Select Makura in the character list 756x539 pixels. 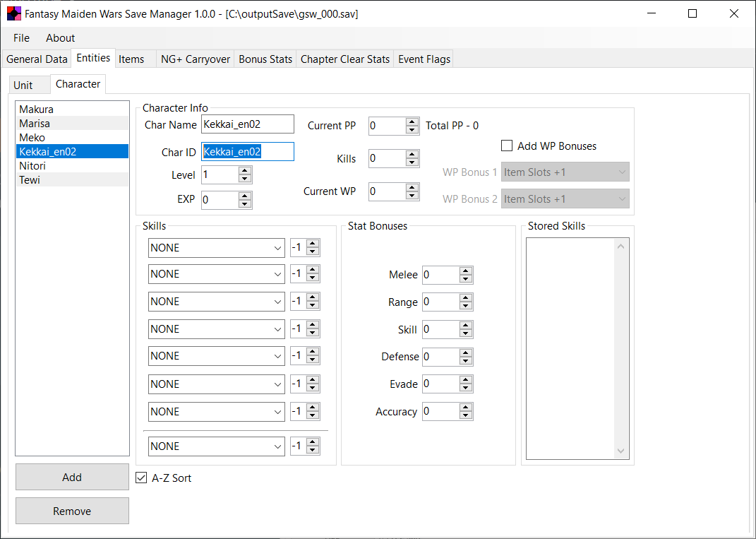tap(72, 109)
